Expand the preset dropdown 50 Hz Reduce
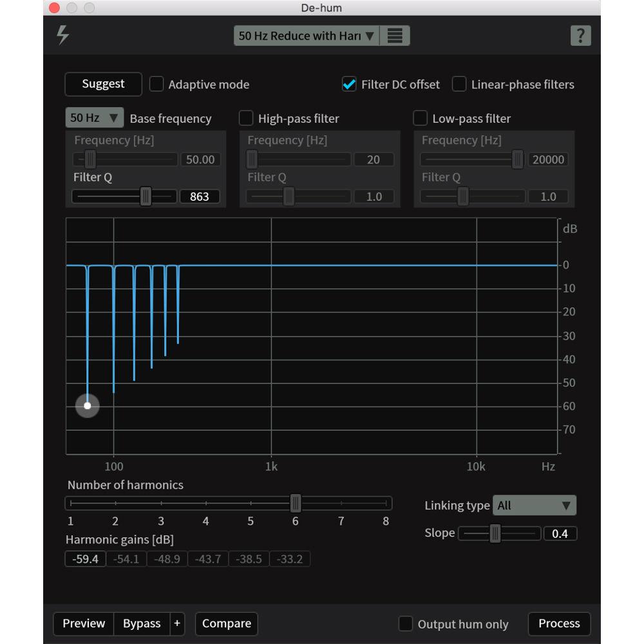The image size is (644, 644). click(307, 36)
